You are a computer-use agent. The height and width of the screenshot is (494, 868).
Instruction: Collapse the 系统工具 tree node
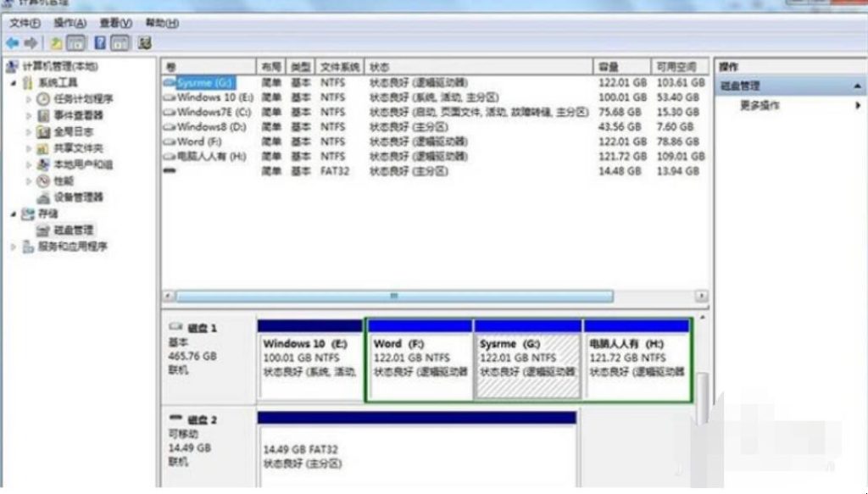tap(14, 83)
